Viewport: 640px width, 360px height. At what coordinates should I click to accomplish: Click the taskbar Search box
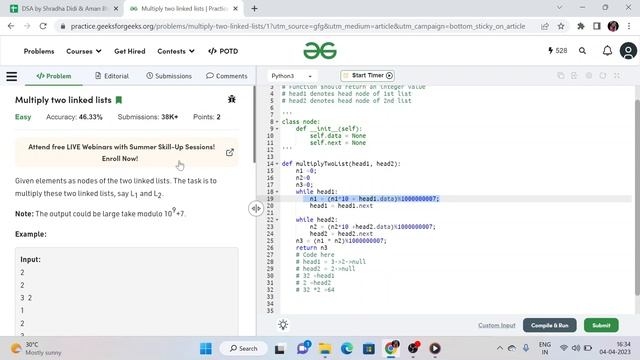(244, 349)
